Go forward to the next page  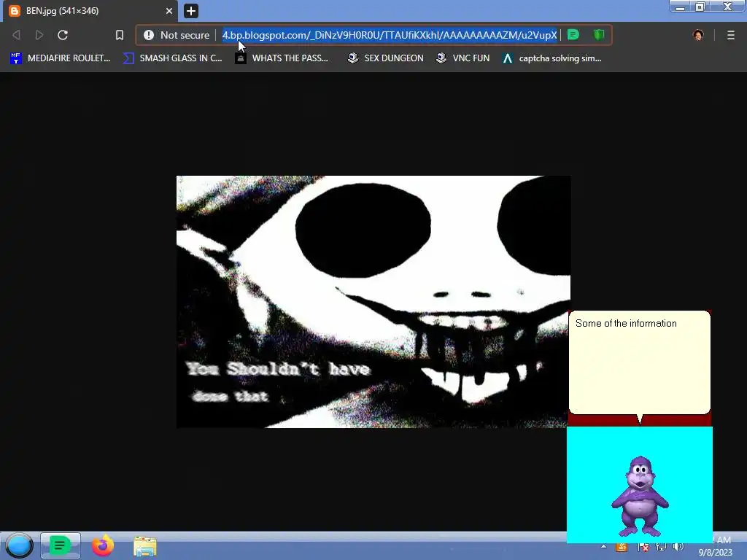coord(39,35)
